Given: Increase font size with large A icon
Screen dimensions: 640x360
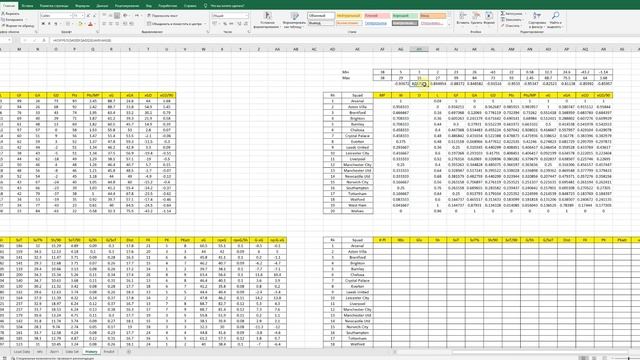Looking at the screenshot, I should pos(88,16).
